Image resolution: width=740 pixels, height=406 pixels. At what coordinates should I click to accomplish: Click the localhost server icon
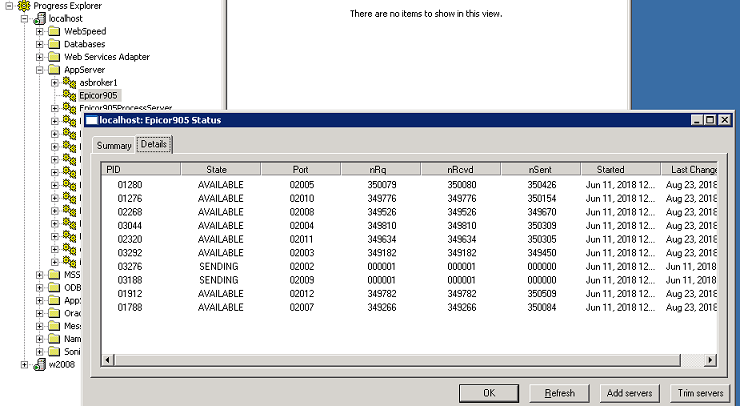tap(39, 19)
